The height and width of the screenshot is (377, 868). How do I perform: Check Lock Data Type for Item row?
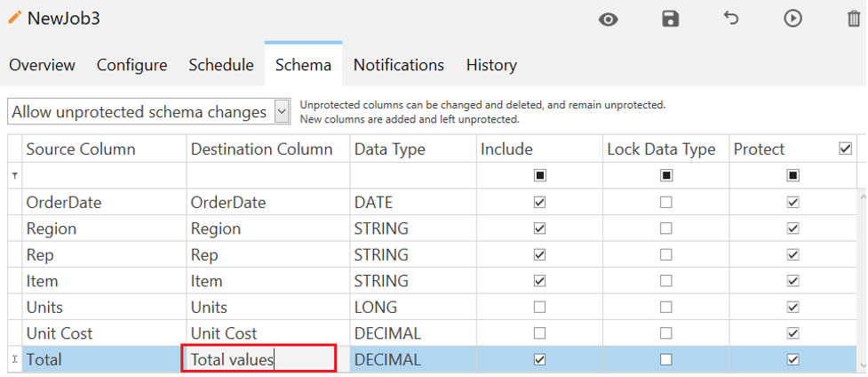pos(666,281)
